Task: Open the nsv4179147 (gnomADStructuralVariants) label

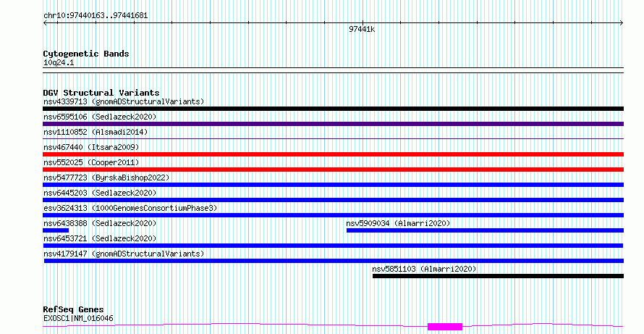Action: [x=124, y=254]
